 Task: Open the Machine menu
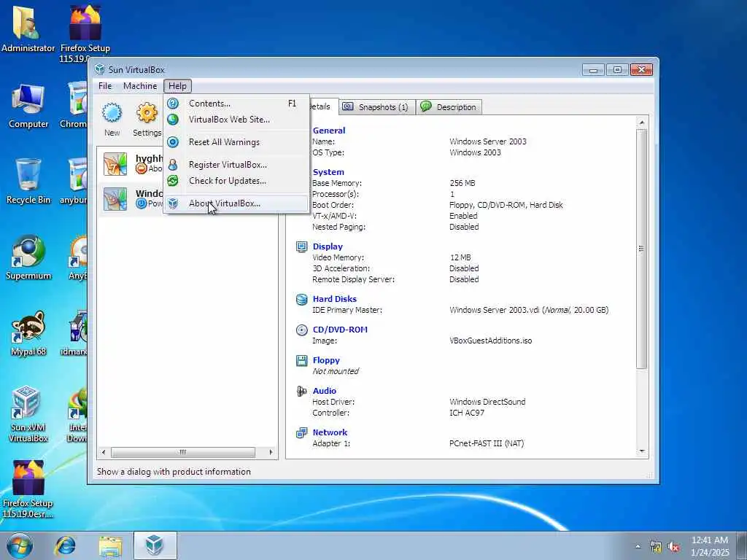pos(140,86)
